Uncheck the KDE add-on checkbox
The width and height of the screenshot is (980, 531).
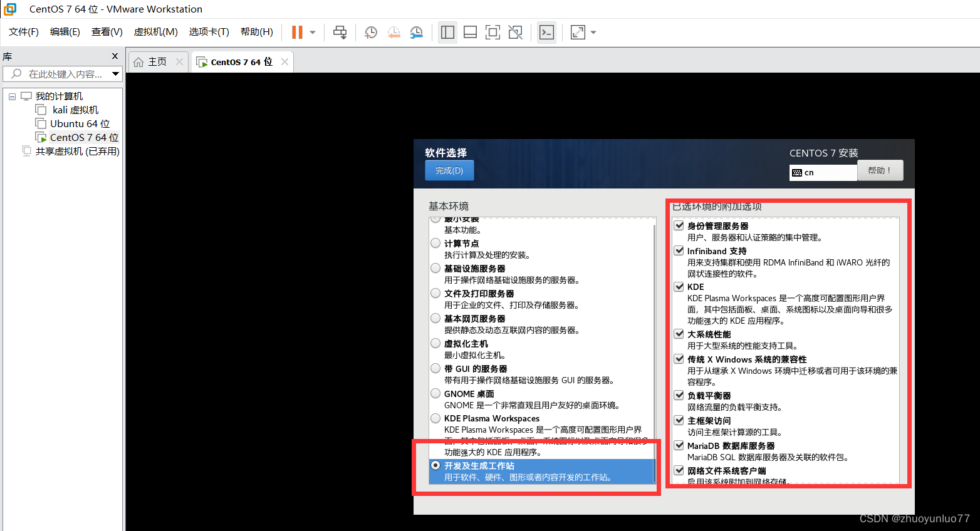click(679, 286)
